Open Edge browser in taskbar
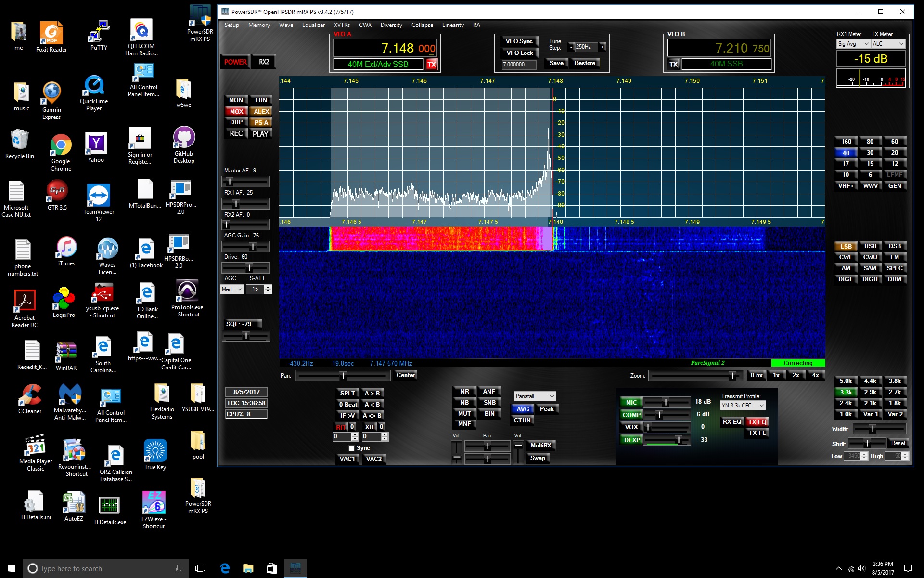Screen dimensions: 924x578 (x=225, y=568)
